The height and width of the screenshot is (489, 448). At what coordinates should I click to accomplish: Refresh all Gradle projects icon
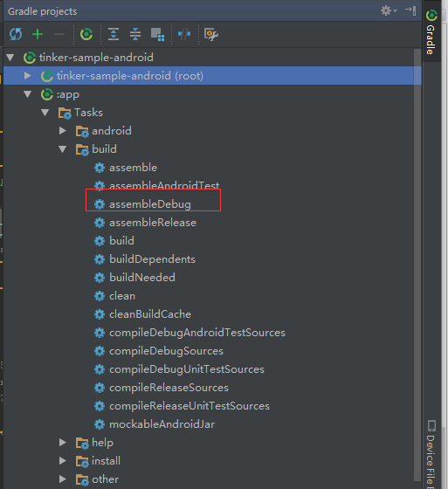(16, 34)
